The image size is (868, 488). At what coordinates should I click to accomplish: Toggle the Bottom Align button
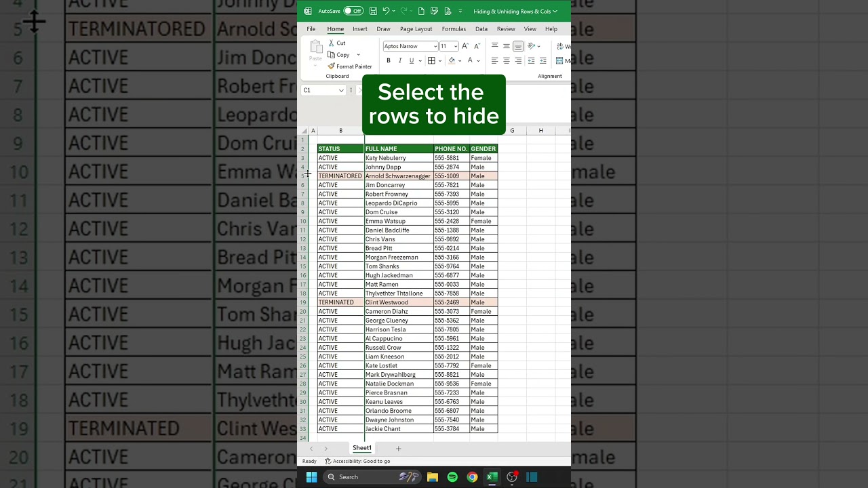click(518, 46)
